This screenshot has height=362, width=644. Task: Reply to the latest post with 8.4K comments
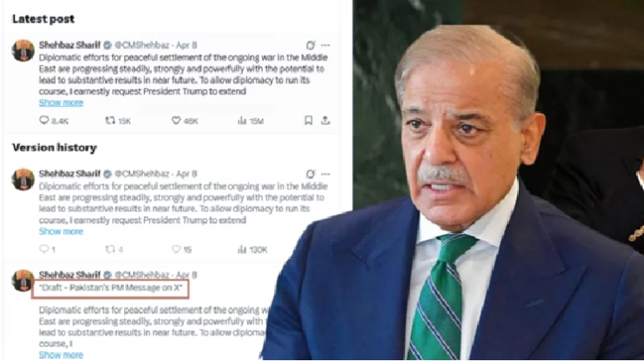coord(44,120)
